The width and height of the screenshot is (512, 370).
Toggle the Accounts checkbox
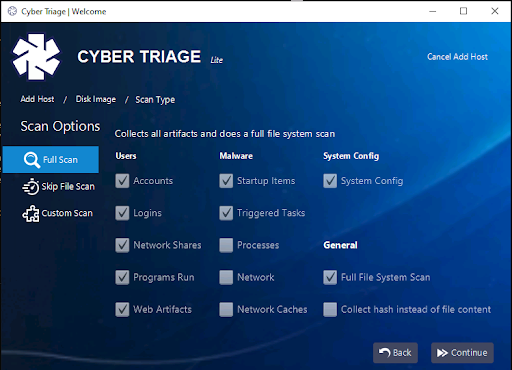click(122, 181)
